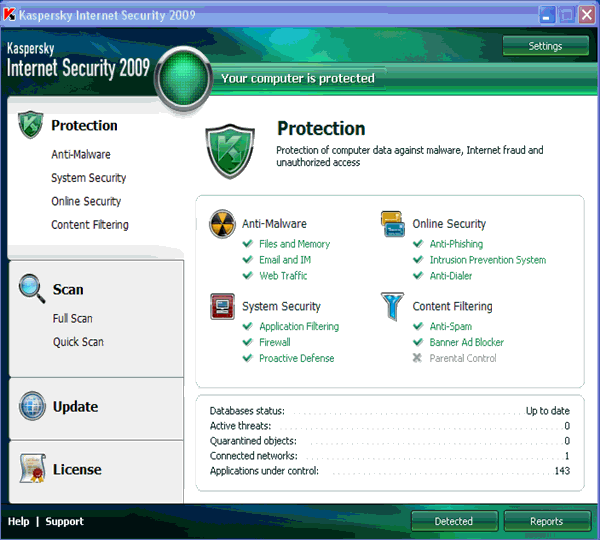Open the Reports button
Screen dimensions: 600x540
coord(546,521)
